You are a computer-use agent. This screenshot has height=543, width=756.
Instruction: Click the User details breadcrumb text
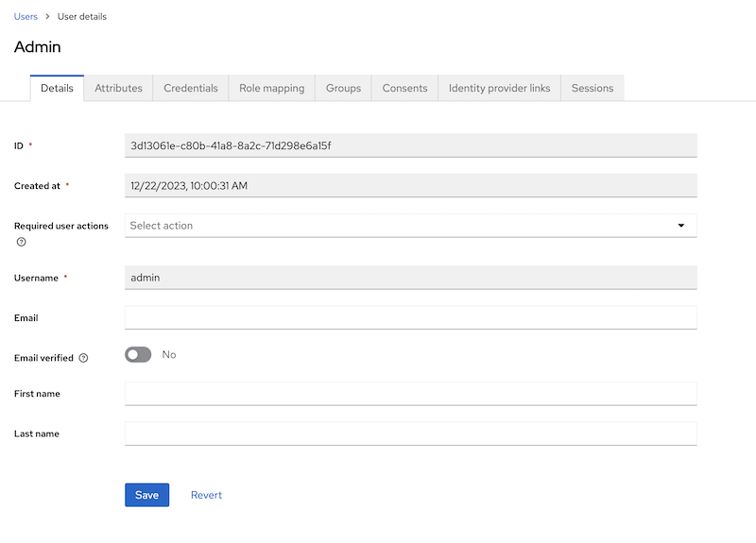coord(82,16)
